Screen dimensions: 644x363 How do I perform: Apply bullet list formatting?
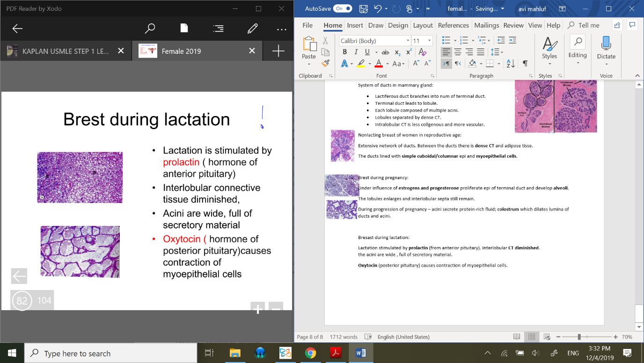coord(446,41)
